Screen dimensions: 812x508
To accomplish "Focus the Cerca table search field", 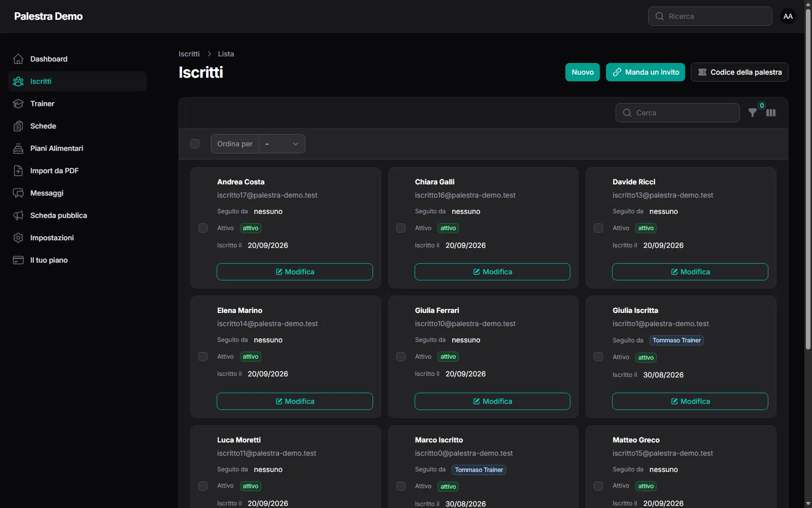I will (678, 113).
